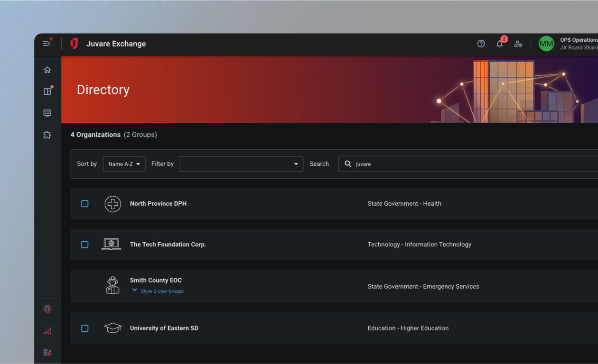Open the notifications bell
The image size is (598, 364).
pos(500,44)
